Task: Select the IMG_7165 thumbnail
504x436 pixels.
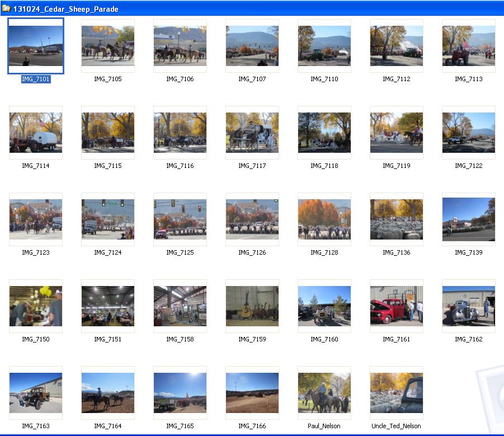Action: click(x=180, y=393)
